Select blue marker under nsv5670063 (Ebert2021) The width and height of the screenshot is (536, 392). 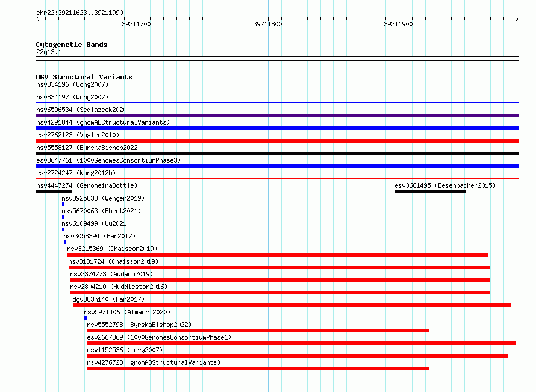(63, 217)
